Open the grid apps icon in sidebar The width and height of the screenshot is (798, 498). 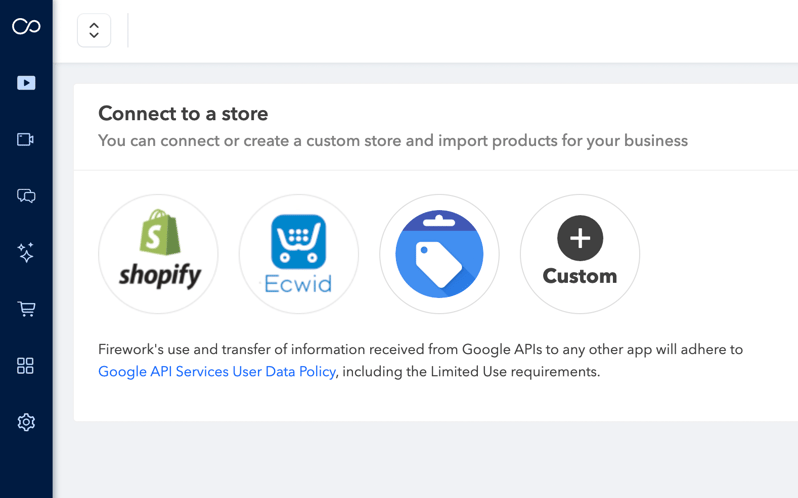pyautogui.click(x=26, y=366)
